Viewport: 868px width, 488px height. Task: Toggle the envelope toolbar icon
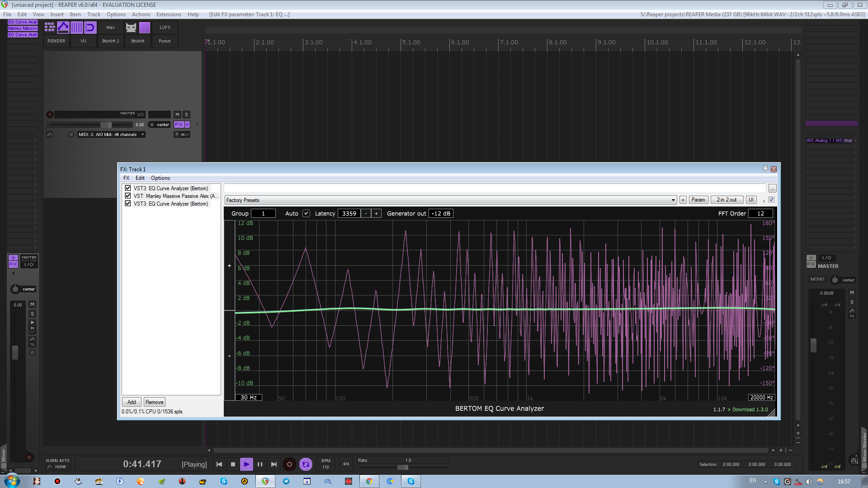[x=63, y=28]
